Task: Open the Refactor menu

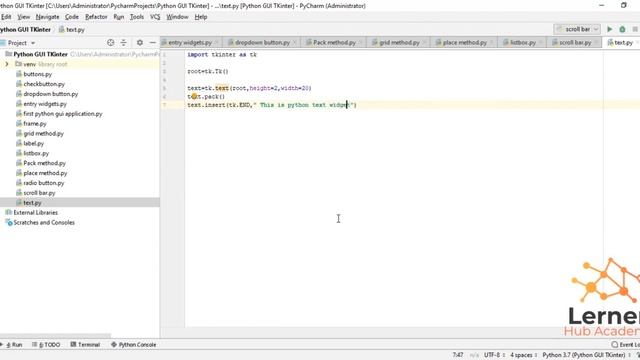Action: click(96, 17)
